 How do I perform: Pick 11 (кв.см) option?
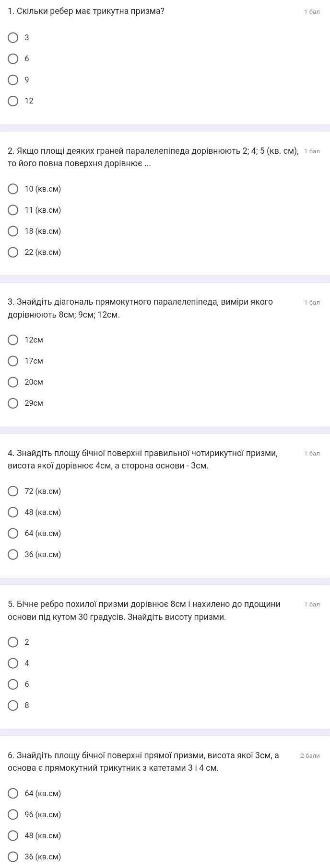point(13,210)
